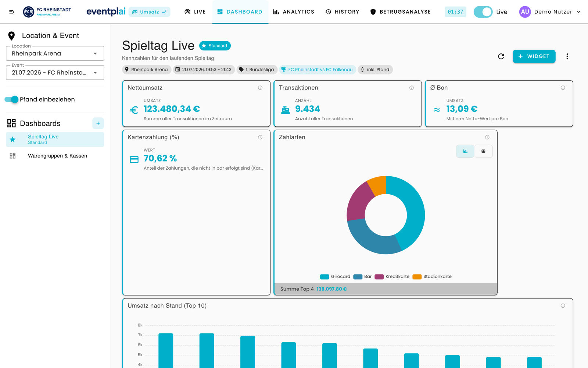Open the Location dropdown Rheinpark Arena
The image size is (588, 368).
pos(55,53)
